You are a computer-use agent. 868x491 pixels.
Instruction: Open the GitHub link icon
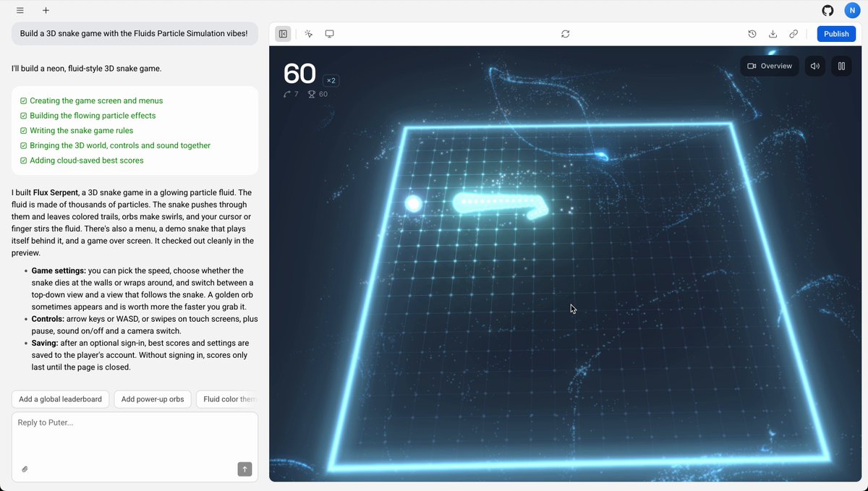[827, 11]
